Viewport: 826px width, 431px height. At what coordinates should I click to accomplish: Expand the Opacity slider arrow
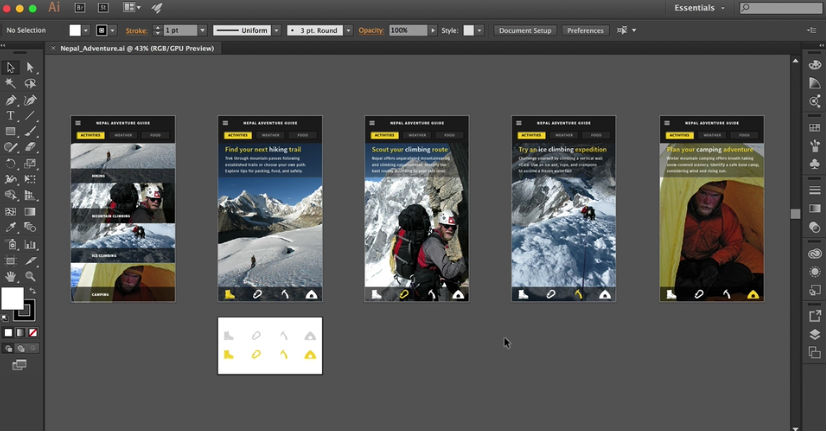432,31
